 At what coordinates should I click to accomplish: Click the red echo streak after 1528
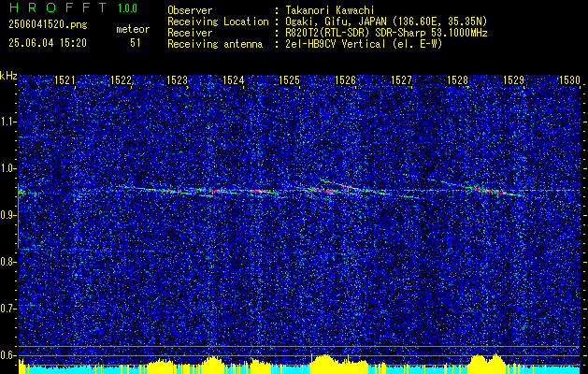click(494, 191)
